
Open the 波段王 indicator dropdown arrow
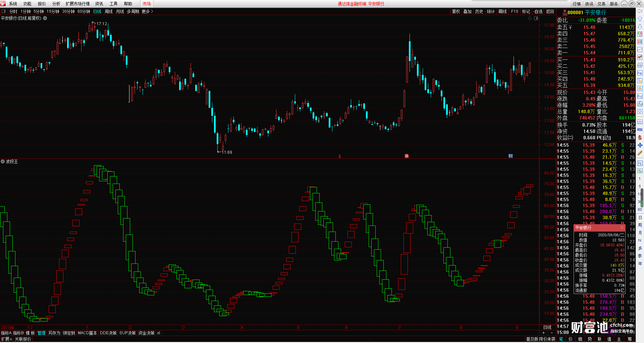tap(3, 161)
